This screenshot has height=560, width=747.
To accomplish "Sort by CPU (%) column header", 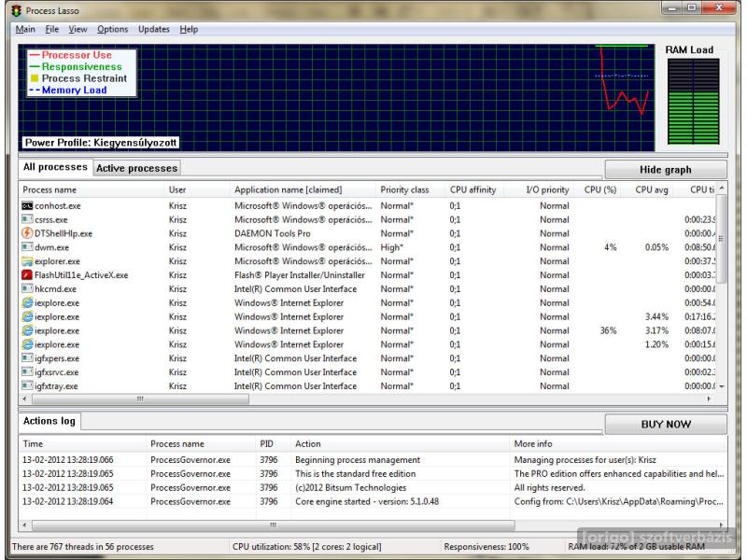I will (598, 190).
